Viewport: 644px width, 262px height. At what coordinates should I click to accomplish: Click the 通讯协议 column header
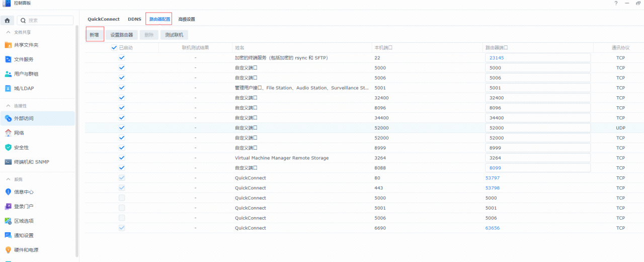coord(620,48)
